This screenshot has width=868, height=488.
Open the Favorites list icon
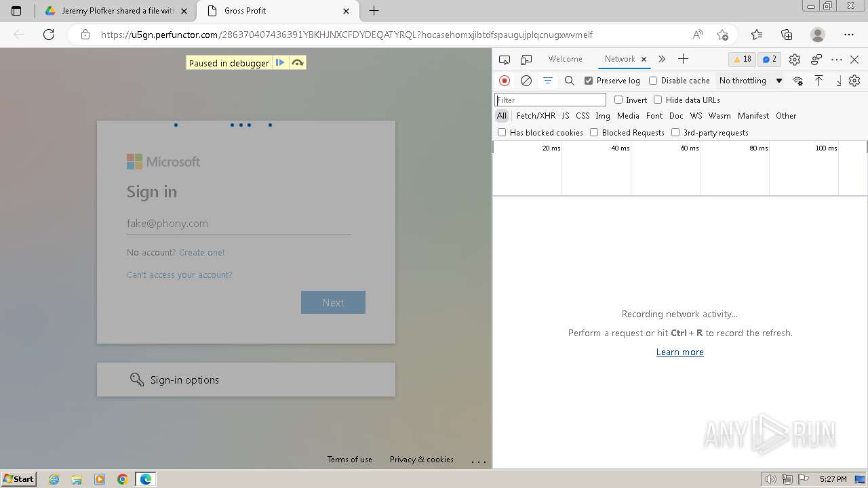(757, 35)
